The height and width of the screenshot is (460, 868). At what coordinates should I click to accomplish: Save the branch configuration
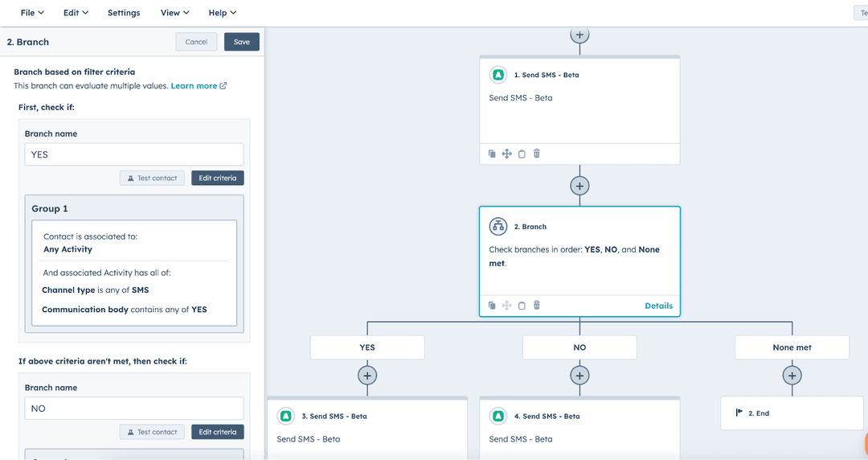tap(242, 42)
